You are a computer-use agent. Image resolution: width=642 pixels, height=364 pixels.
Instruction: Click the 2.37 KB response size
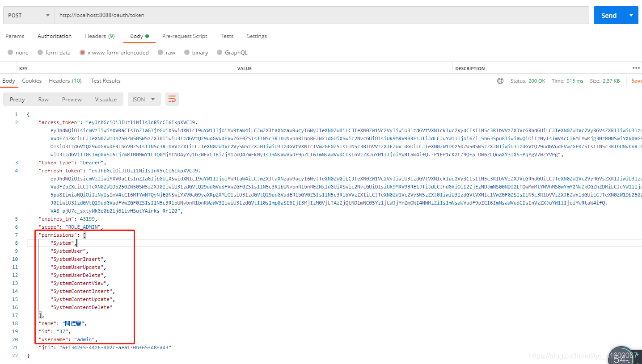611,81
